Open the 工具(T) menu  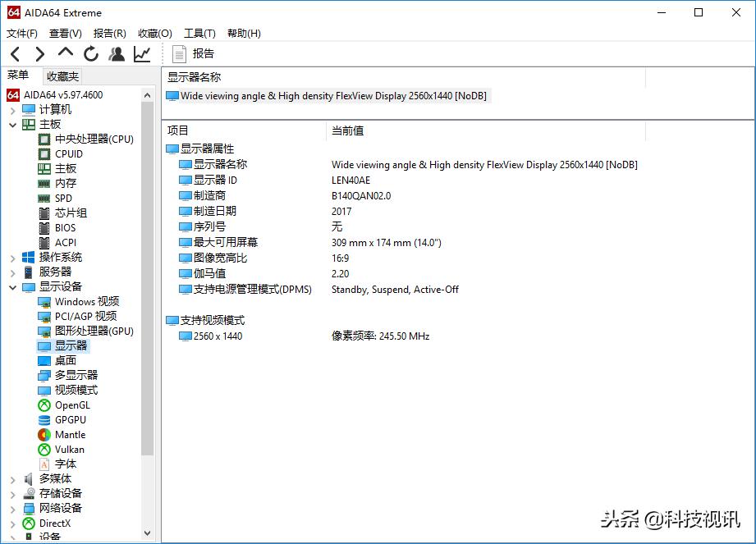(x=199, y=33)
